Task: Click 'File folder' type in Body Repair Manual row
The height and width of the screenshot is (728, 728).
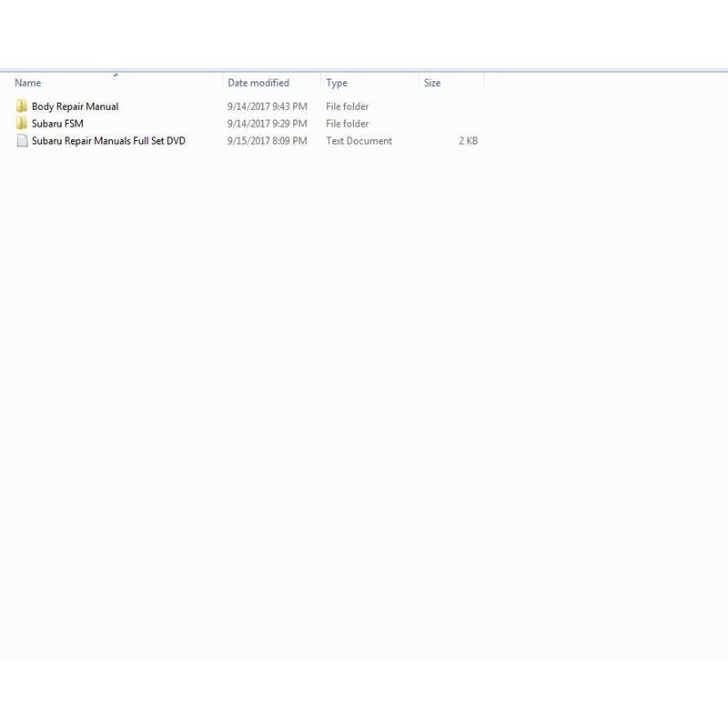Action: (x=348, y=106)
